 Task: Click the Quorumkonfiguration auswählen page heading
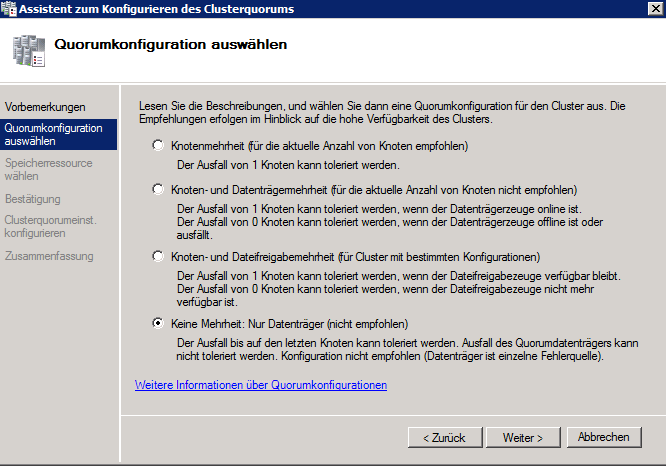pyautogui.click(x=171, y=44)
